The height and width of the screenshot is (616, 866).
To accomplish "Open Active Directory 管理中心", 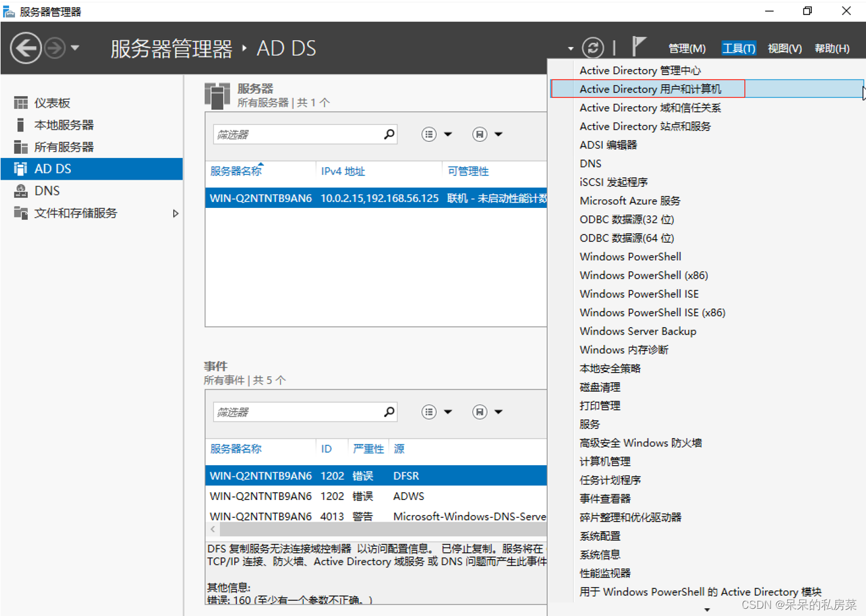I will pos(640,71).
